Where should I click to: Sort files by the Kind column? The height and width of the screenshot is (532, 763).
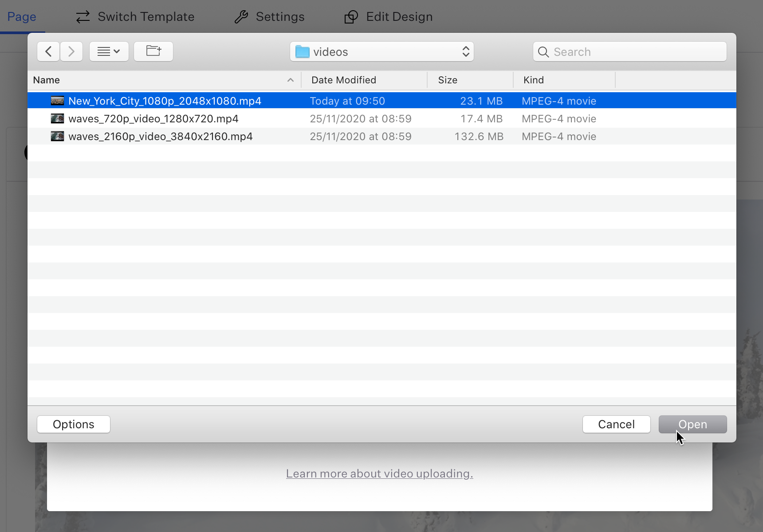click(x=564, y=80)
